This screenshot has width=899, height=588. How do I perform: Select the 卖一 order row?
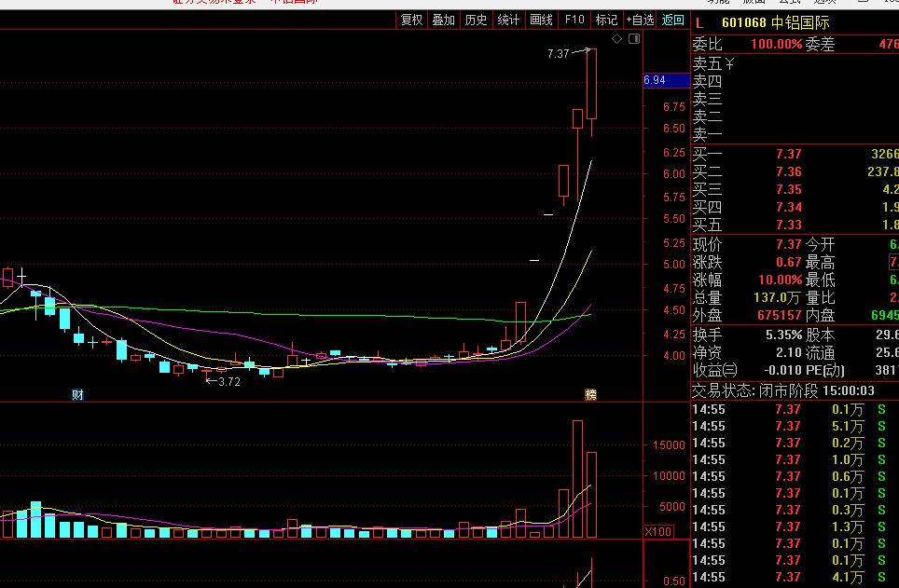click(795, 135)
